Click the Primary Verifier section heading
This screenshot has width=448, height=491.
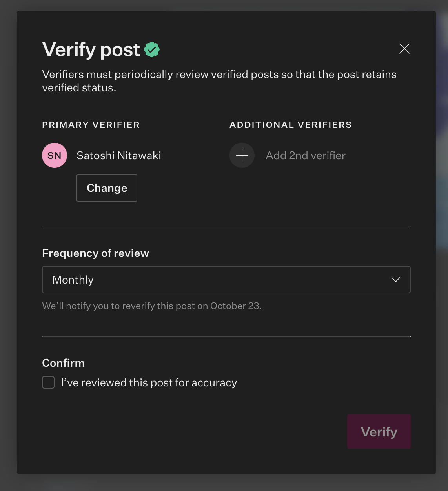click(91, 125)
